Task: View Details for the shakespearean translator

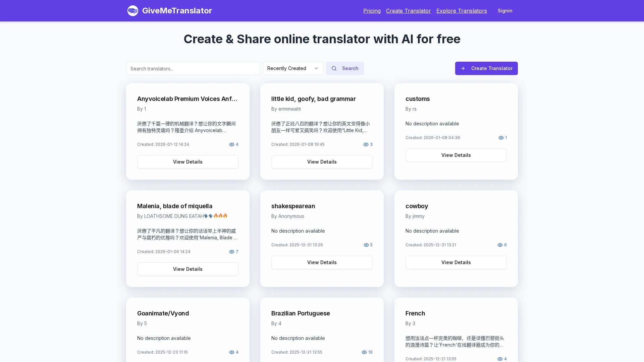Action: [322, 262]
